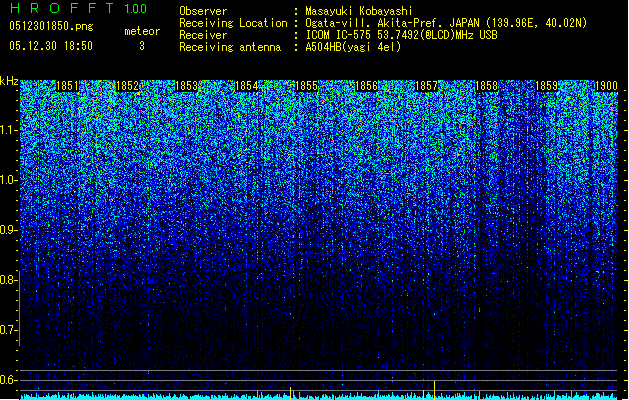This screenshot has height=400, width=629.
Task: Click the 1.1 frequency axis label
Action: (x=9, y=130)
